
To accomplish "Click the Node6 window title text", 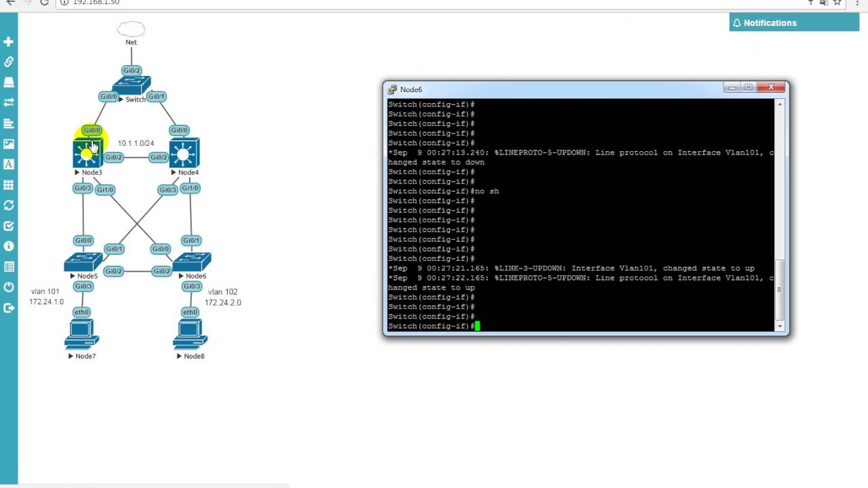I will point(411,89).
